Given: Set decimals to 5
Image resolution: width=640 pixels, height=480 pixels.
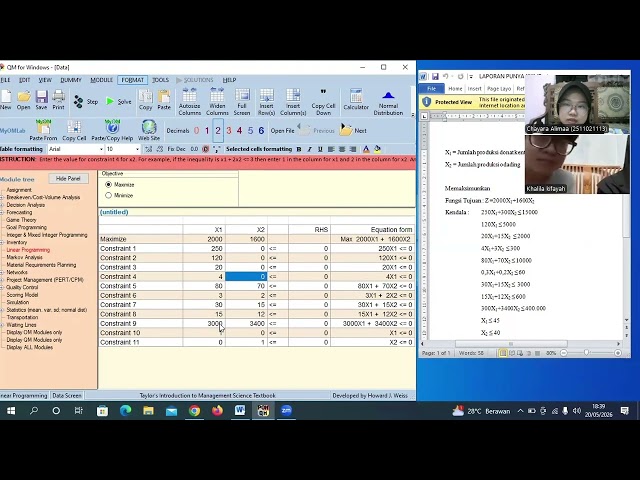Looking at the screenshot, I should [250, 131].
